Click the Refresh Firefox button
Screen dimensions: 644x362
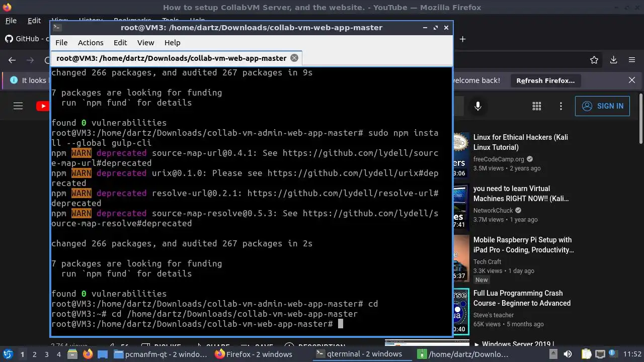(x=545, y=80)
